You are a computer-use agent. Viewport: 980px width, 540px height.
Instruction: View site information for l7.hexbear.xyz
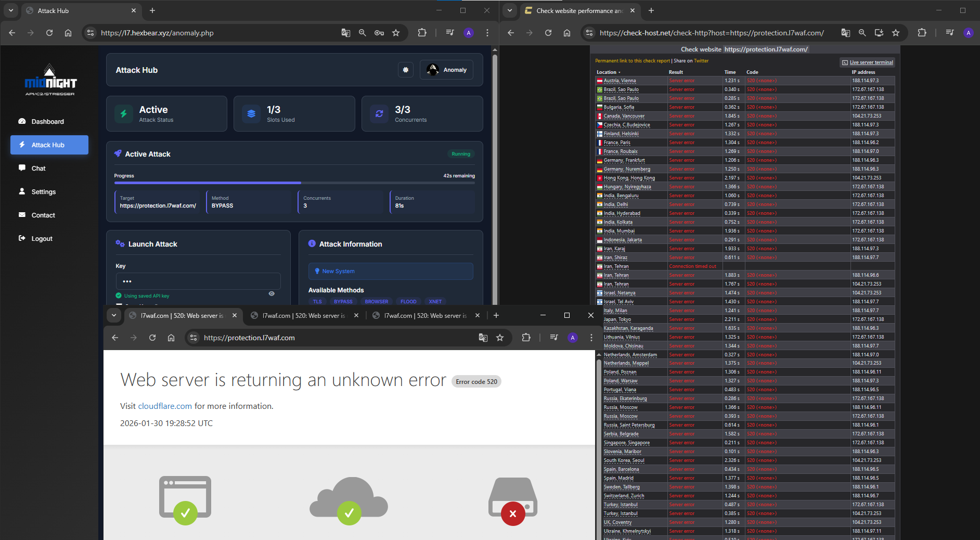point(91,33)
